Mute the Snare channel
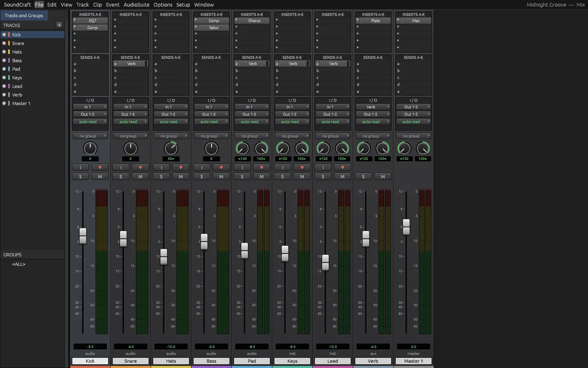Screen dimensions: 588x368 coord(140,177)
